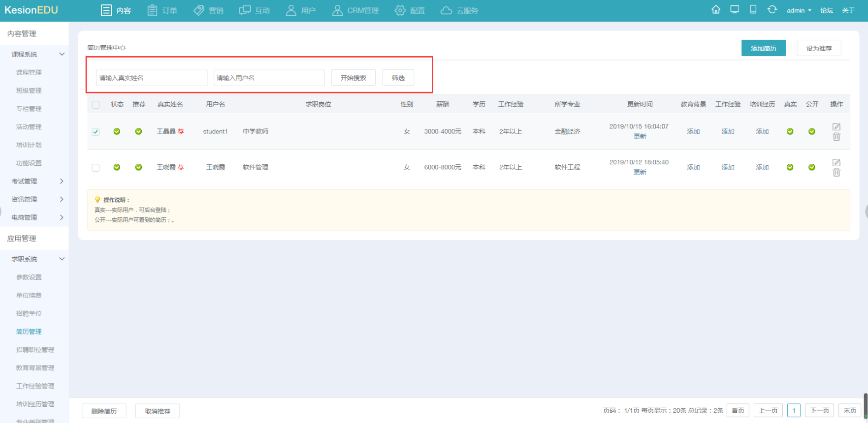
Task: Toggle 公开 green check for 王晶晶
Action: [x=812, y=131]
